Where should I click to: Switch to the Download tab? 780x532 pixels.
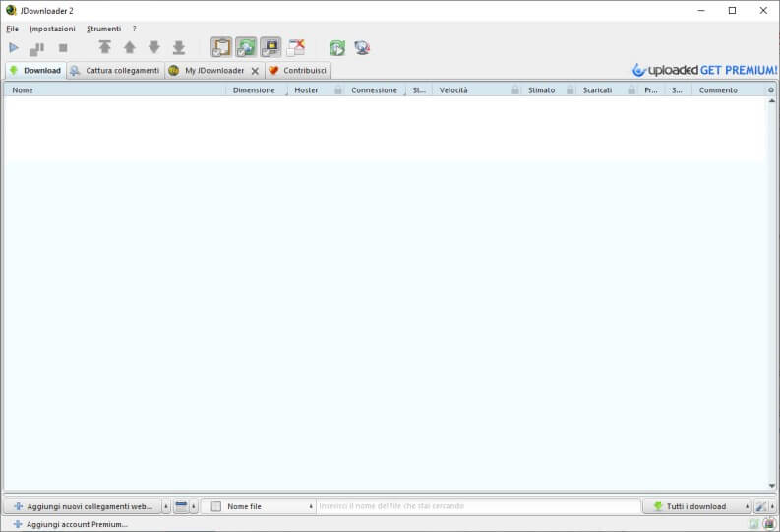point(35,70)
